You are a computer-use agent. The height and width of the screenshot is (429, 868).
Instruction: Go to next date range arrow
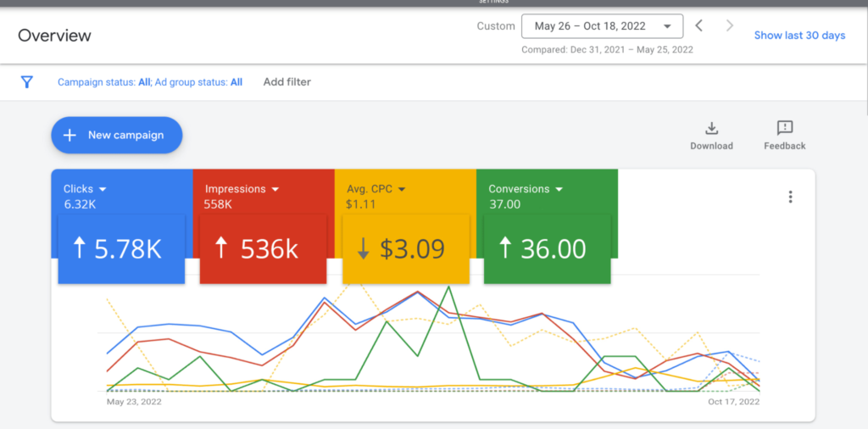(729, 25)
